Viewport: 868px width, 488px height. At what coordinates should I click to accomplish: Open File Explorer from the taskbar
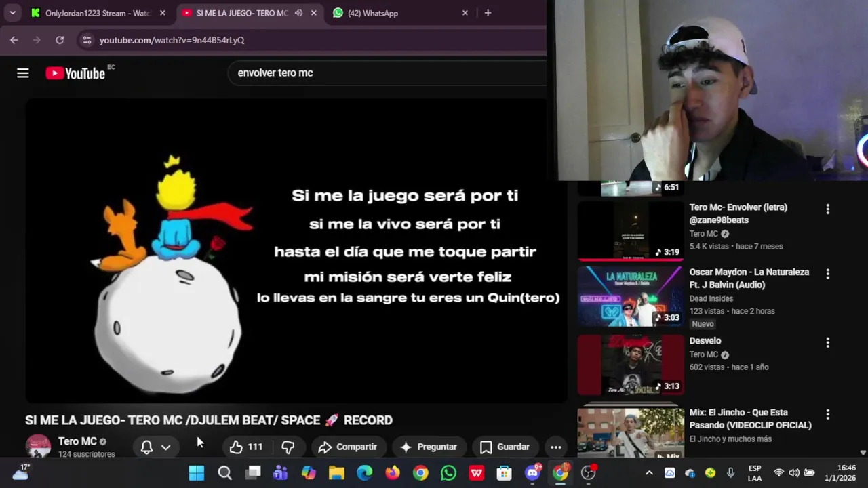[x=336, y=473]
